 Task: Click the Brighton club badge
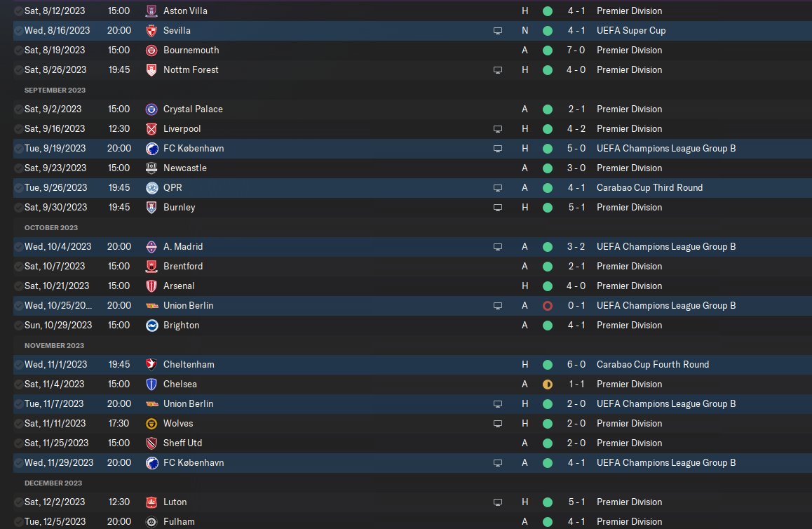click(x=151, y=326)
